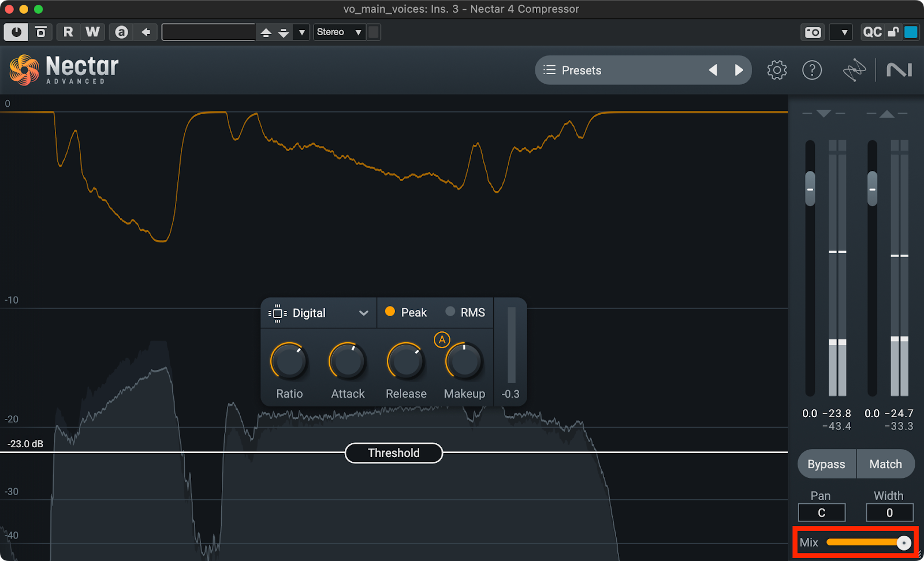This screenshot has width=924, height=561.
Task: Go to next preset arrow
Action: 739,70
